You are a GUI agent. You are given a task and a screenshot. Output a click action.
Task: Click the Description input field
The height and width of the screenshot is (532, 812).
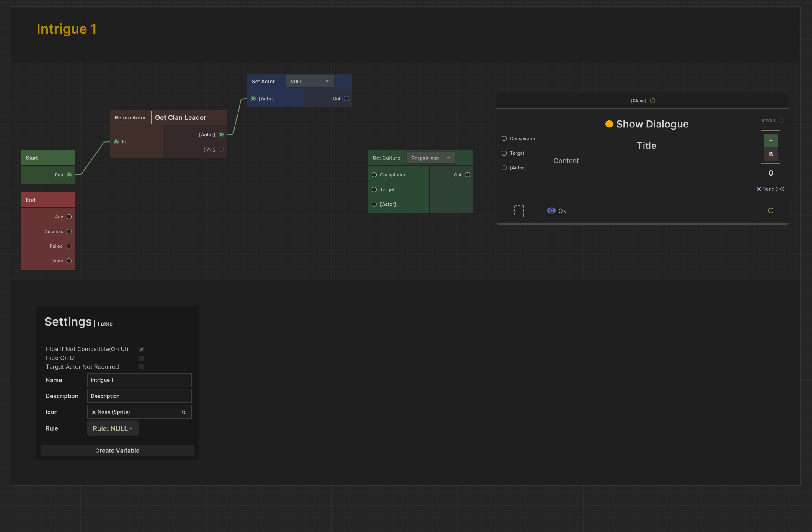coord(139,396)
